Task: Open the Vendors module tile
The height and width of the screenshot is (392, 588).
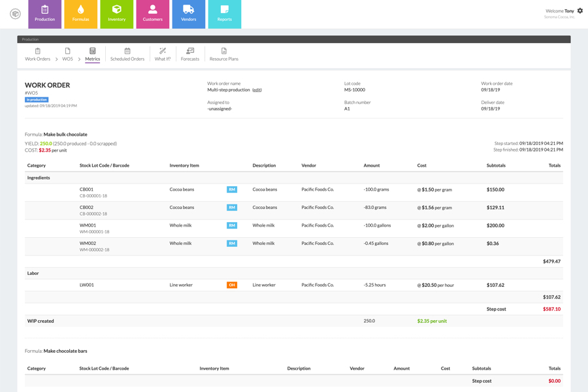Action: [188, 14]
